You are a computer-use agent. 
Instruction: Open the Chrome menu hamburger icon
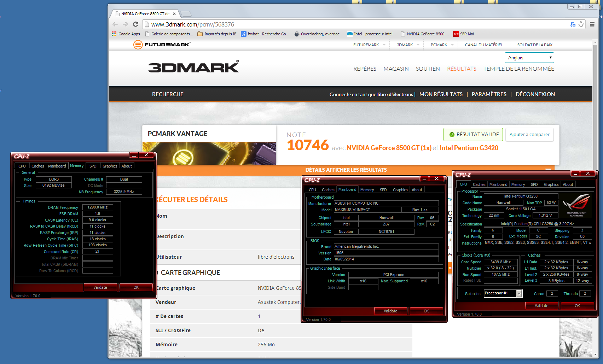[x=592, y=24]
